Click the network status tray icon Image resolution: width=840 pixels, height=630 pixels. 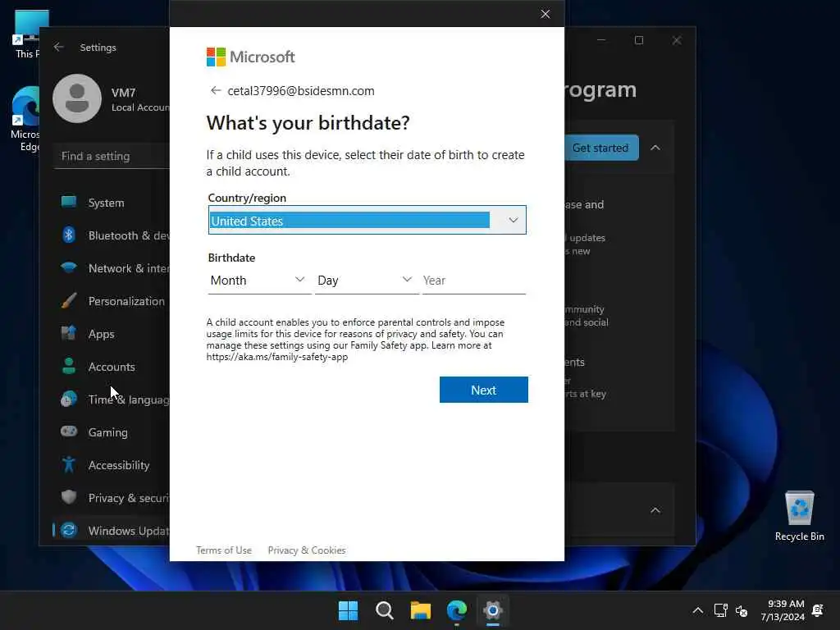coord(720,610)
